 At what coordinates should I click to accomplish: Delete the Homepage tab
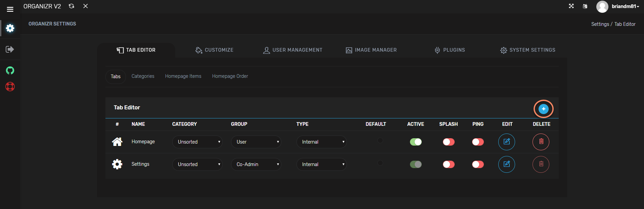[541, 142]
